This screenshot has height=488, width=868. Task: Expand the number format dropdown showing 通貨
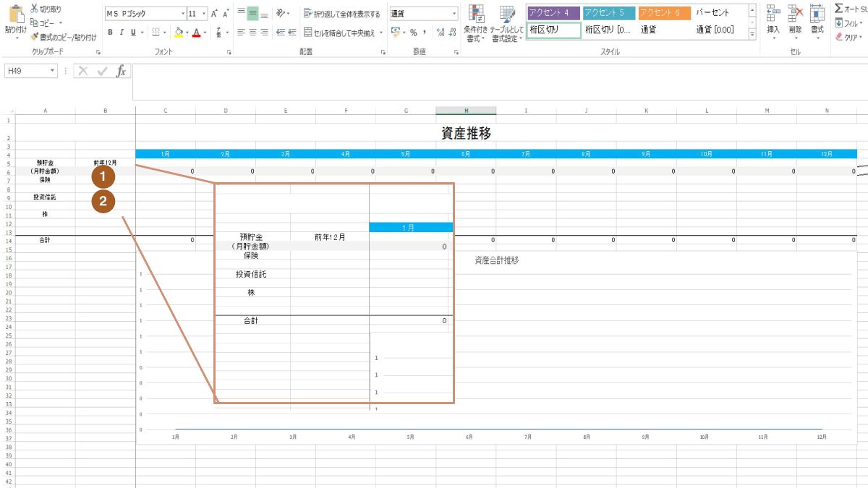pyautogui.click(x=454, y=14)
